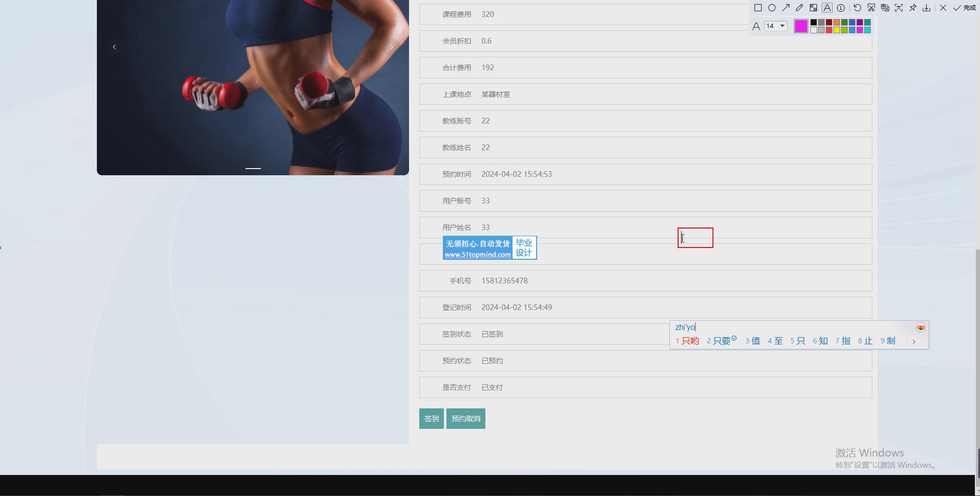This screenshot has width=980, height=496.
Task: Choose IME candidate 9 制
Action: [888, 341]
